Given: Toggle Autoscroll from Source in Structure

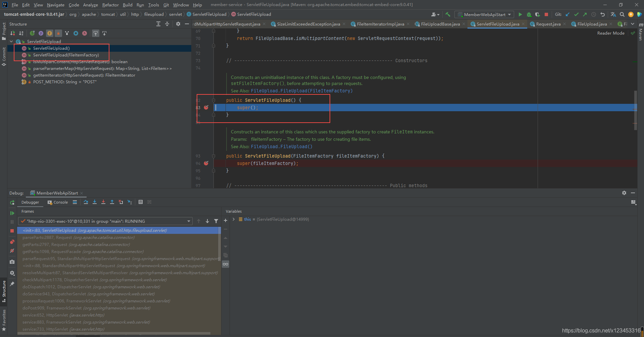Looking at the screenshot, I should [x=104, y=33].
